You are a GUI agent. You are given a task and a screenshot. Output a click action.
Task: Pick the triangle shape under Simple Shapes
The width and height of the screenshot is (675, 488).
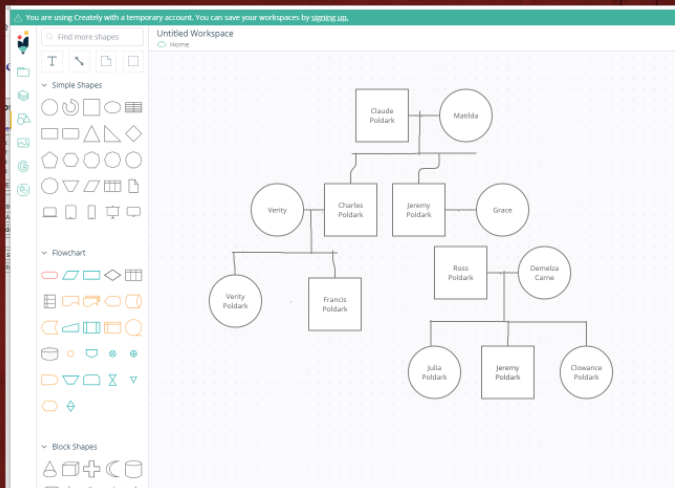pos(91,134)
